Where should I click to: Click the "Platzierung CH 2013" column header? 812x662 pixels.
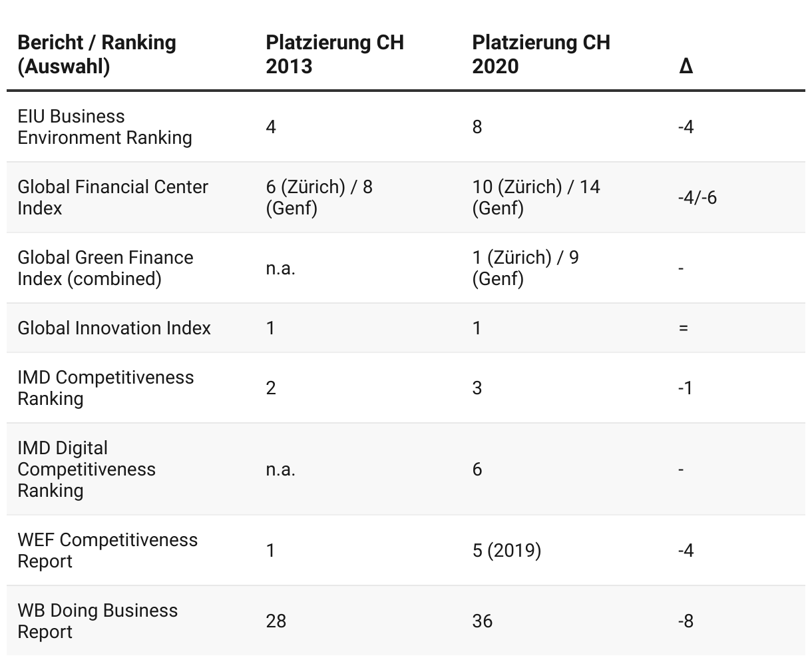334,54
